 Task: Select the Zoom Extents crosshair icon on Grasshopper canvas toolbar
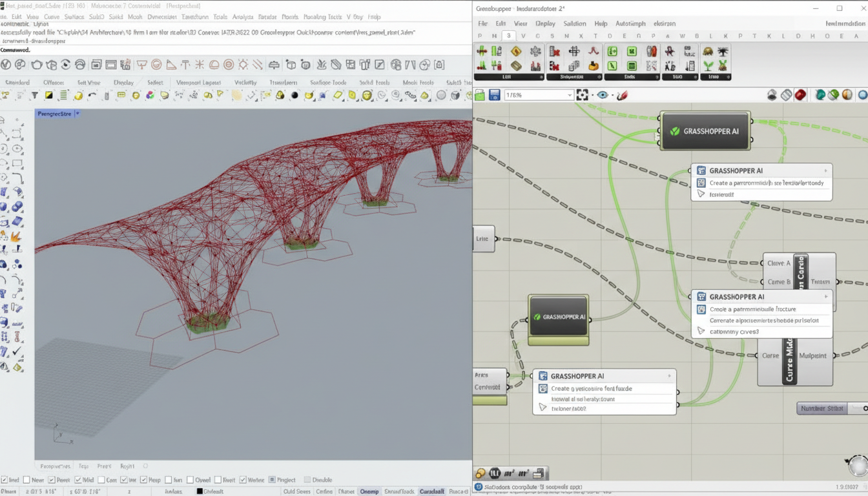click(583, 95)
